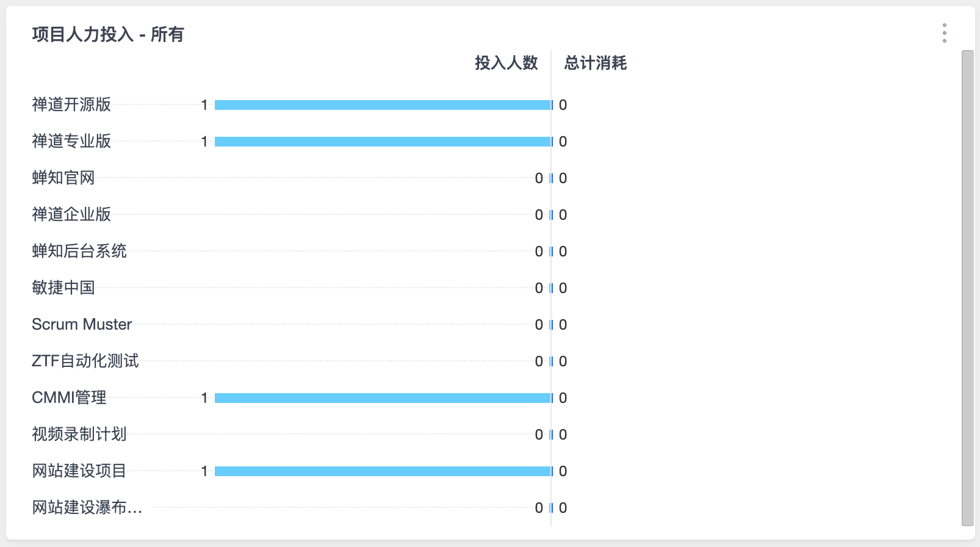Click the 蝉知后台系统 project label
The height and width of the screenshot is (547, 980).
(x=79, y=251)
